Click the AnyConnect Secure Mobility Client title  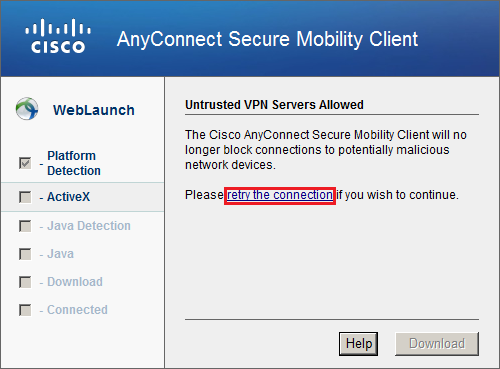tap(267, 39)
